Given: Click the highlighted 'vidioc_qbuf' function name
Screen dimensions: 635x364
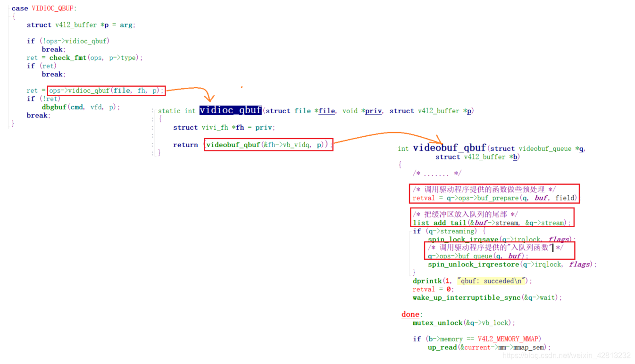Looking at the screenshot, I should pyautogui.click(x=230, y=110).
